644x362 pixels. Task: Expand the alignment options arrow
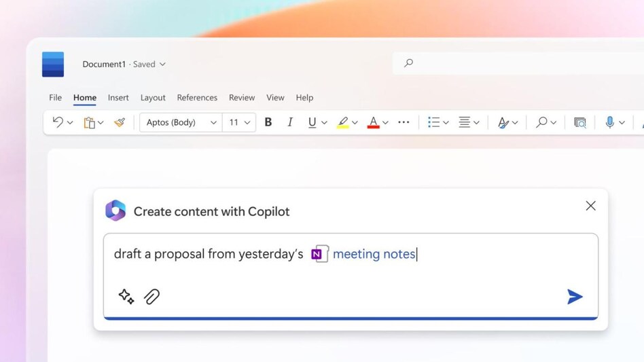(476, 122)
